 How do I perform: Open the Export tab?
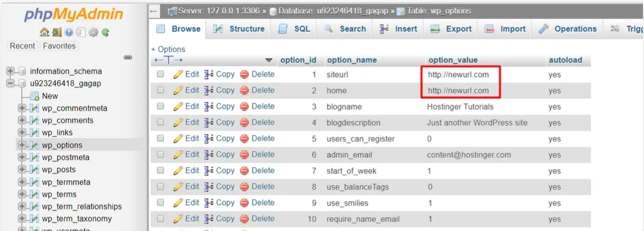coord(451,29)
